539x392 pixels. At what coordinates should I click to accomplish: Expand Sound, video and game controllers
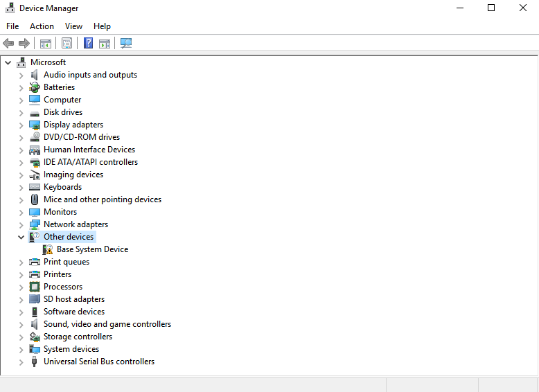point(21,325)
